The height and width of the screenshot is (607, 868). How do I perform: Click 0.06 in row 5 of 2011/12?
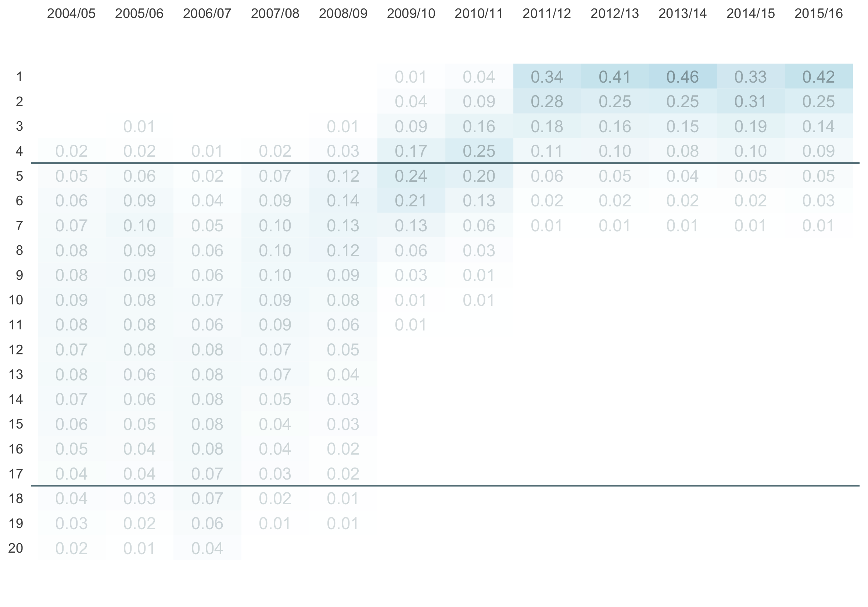tap(547, 176)
